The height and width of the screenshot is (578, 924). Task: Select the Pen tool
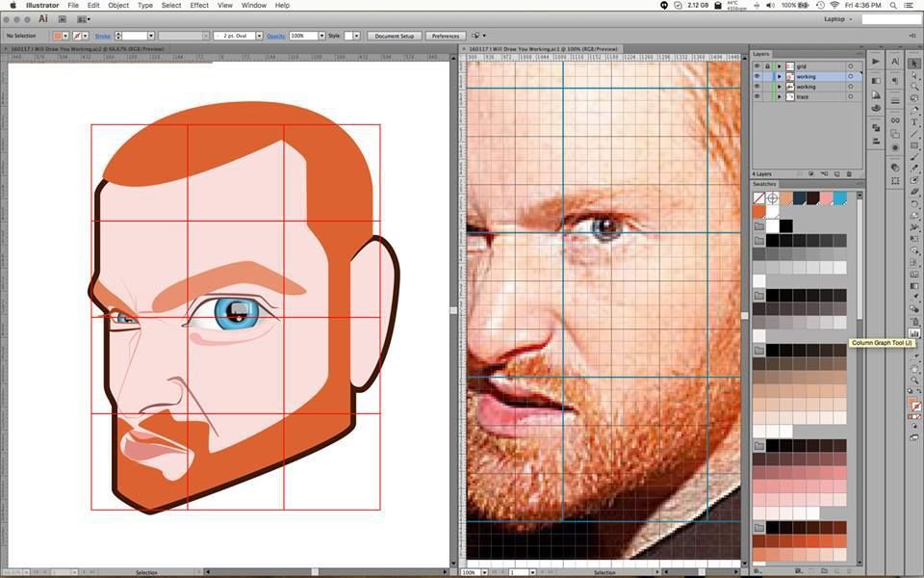(x=914, y=110)
